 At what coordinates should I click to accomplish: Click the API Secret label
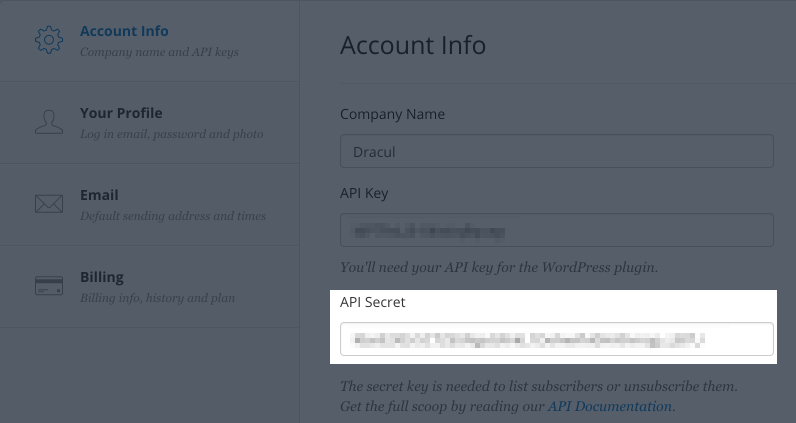click(x=373, y=302)
